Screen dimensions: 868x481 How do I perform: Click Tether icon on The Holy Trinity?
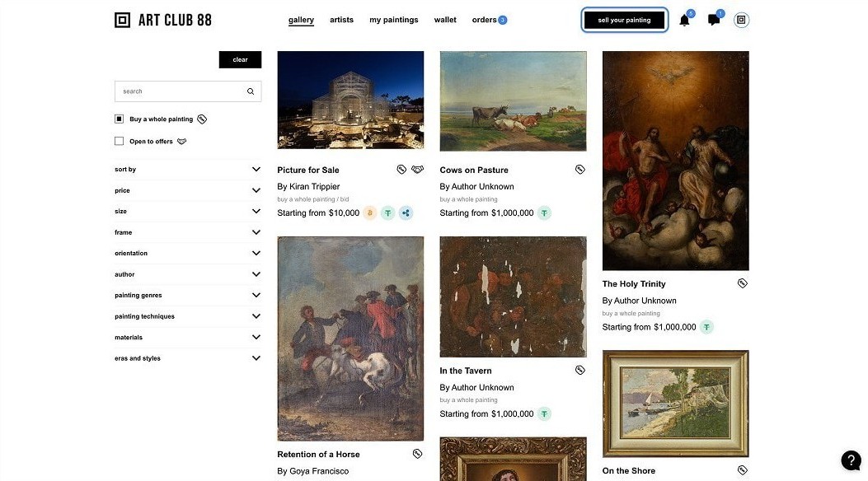coord(706,327)
